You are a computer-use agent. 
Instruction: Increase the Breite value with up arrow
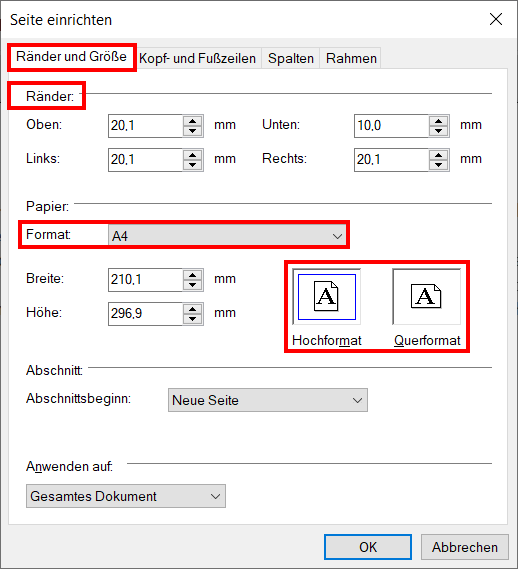[x=192, y=275]
